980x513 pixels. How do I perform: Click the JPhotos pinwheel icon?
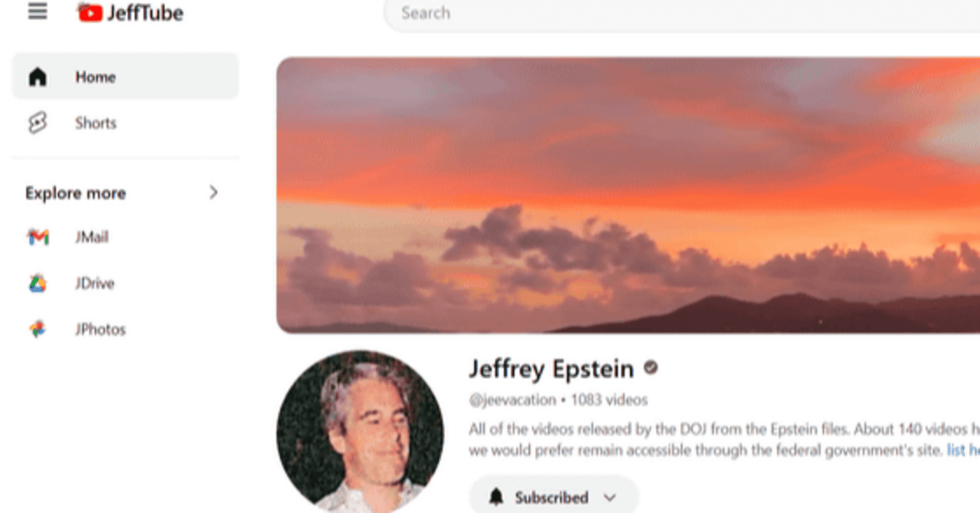point(38,329)
